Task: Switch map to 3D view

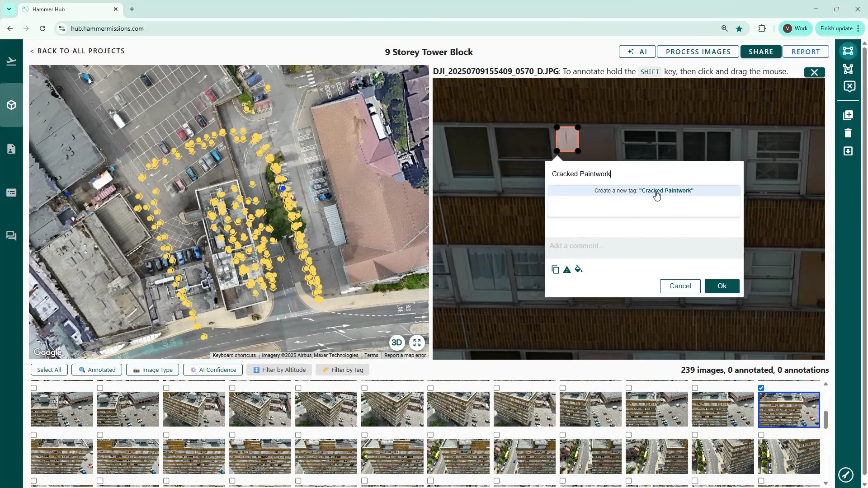Action: coord(396,343)
